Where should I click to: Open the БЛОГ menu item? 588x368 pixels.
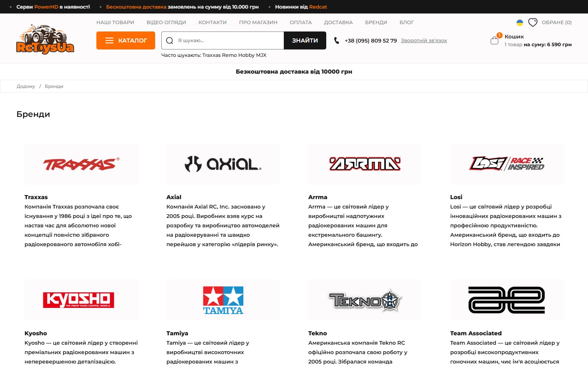(x=407, y=22)
